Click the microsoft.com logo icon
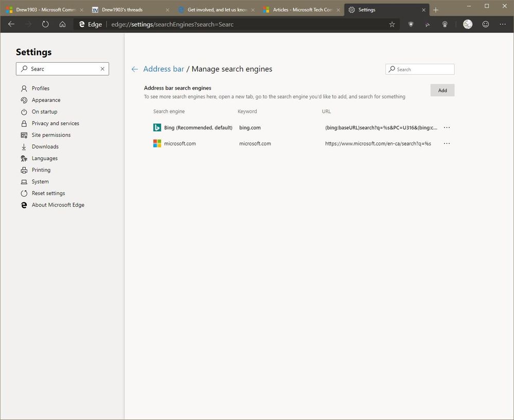Screen dimensions: 514x420 (157, 143)
